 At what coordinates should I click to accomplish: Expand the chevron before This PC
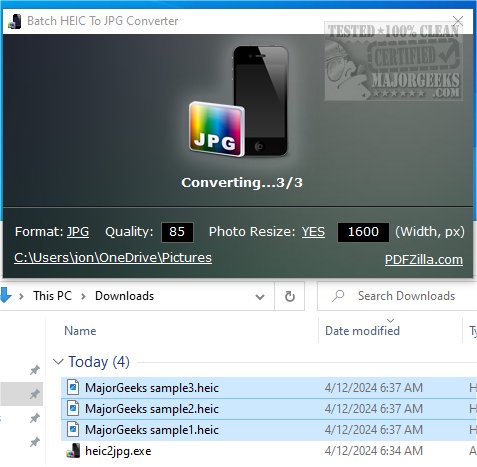coord(21,296)
